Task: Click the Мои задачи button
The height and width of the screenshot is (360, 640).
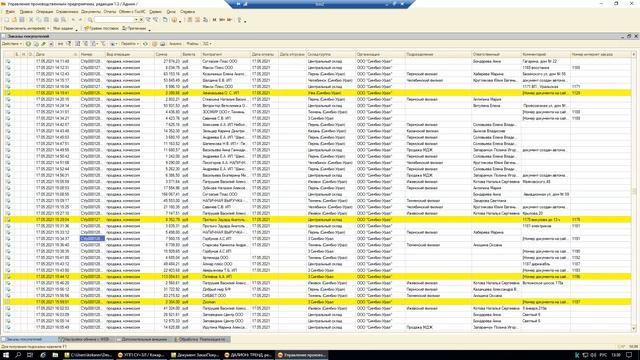Action: click(x=63, y=29)
